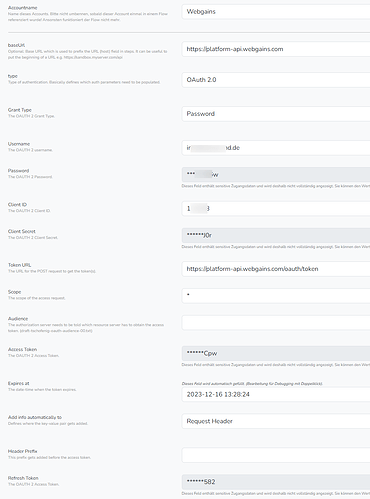The image size is (370, 499).
Task: Open Add info automatically to dropdown
Action: [276, 421]
